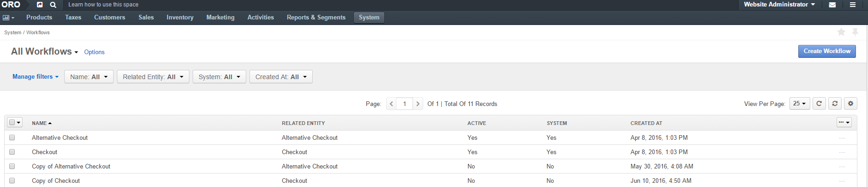Click the Jun 10, 2016, 4:50 AM date

[x=661, y=181]
